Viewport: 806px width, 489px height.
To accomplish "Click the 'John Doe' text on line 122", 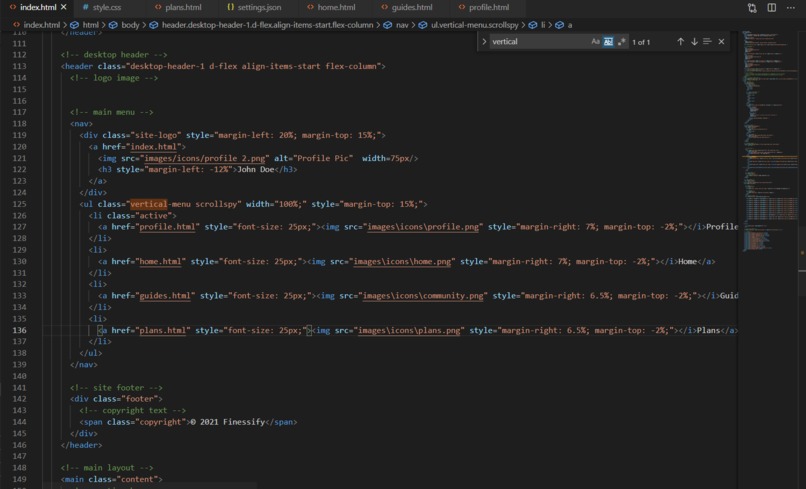I will tap(255, 170).
